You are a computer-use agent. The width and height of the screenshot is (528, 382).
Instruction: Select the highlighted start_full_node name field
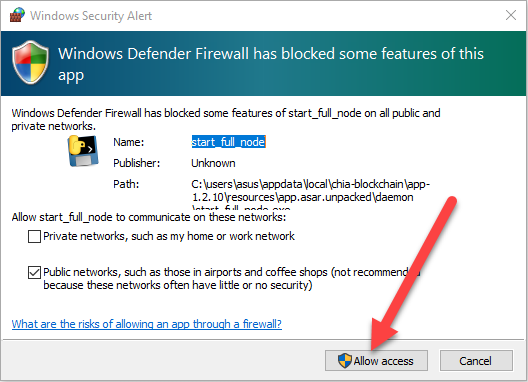pyautogui.click(x=229, y=142)
